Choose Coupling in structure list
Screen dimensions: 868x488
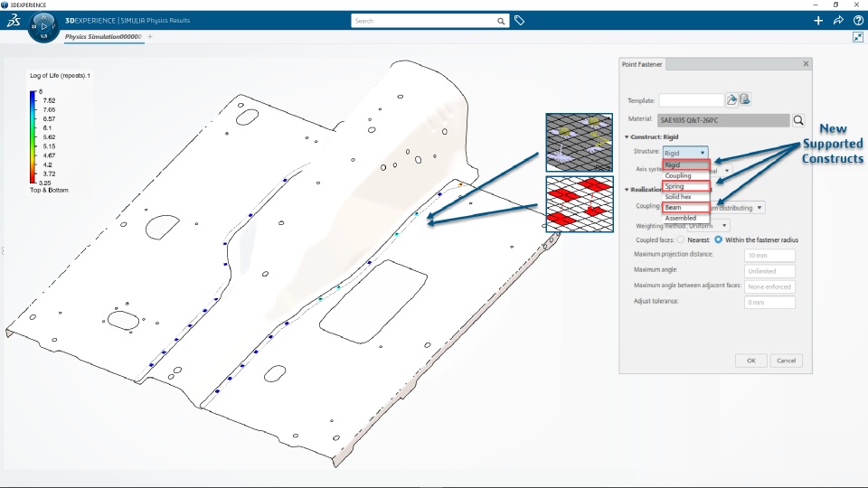pyautogui.click(x=686, y=175)
